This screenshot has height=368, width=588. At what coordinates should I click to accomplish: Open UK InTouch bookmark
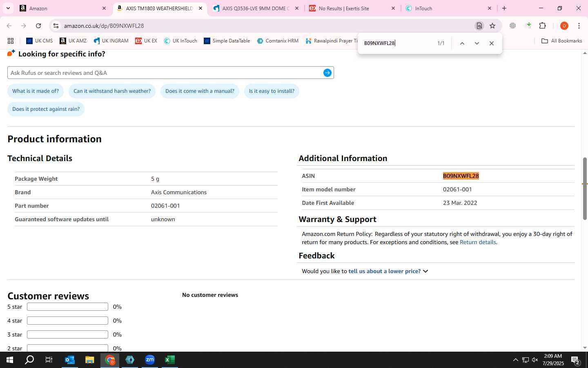click(x=180, y=41)
